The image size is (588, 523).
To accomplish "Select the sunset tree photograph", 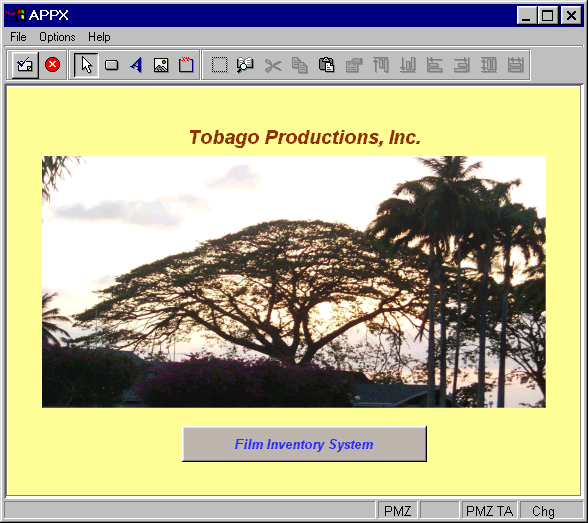I will tap(294, 282).
